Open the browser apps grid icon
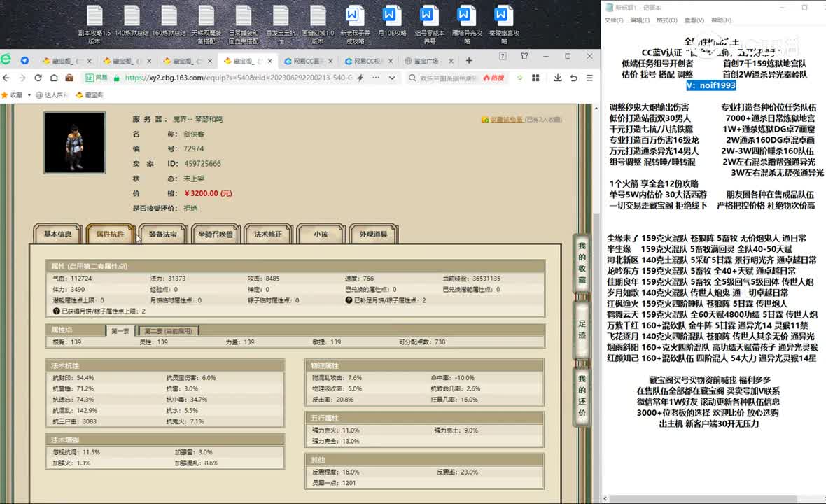Viewport: 826px width, 504px height. click(535, 78)
